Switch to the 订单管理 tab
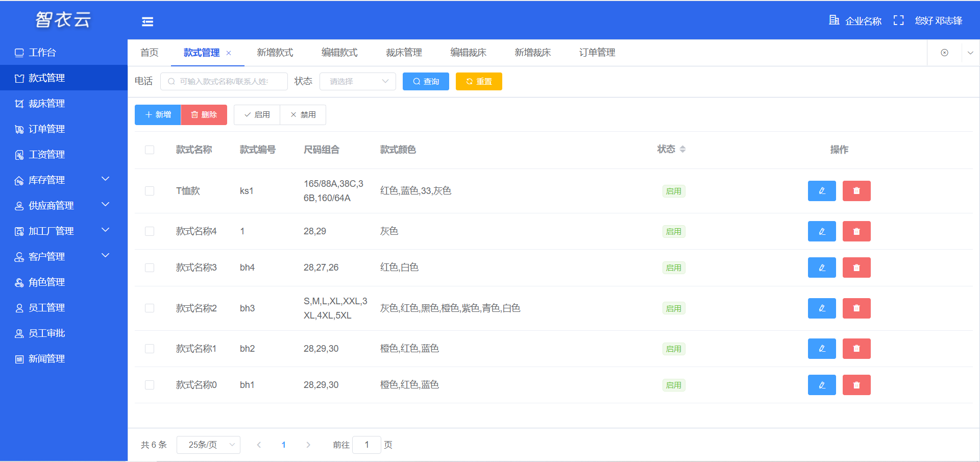 597,53
